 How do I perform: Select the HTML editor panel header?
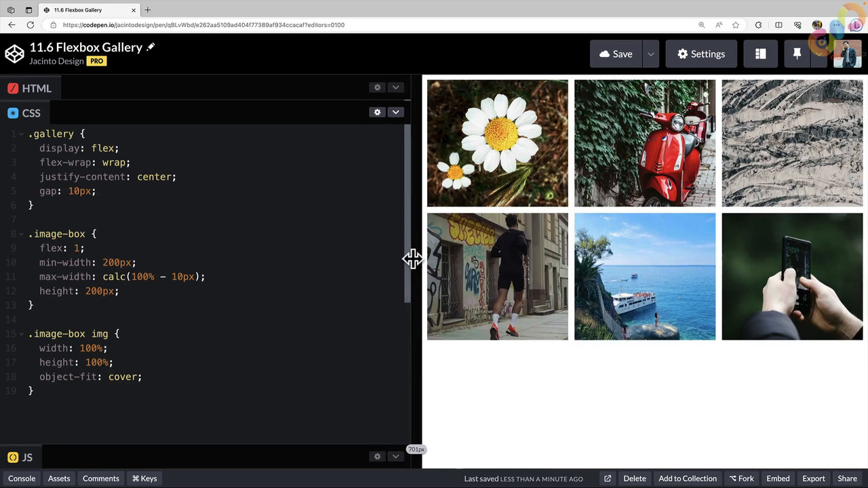click(x=30, y=88)
